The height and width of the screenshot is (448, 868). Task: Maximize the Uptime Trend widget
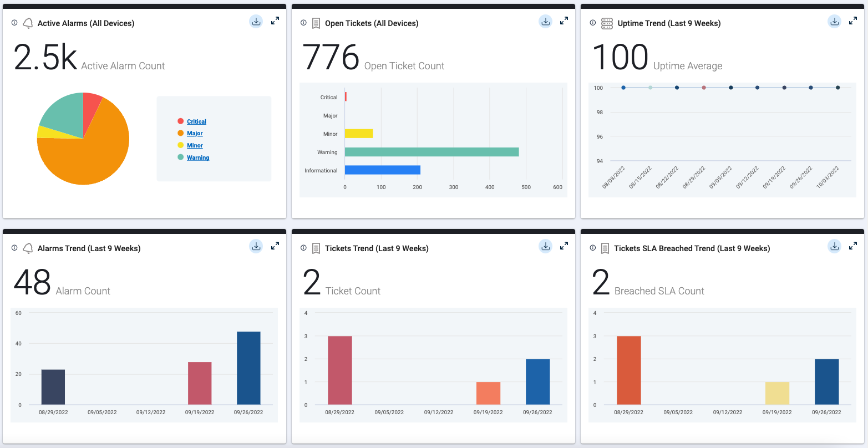tap(853, 21)
